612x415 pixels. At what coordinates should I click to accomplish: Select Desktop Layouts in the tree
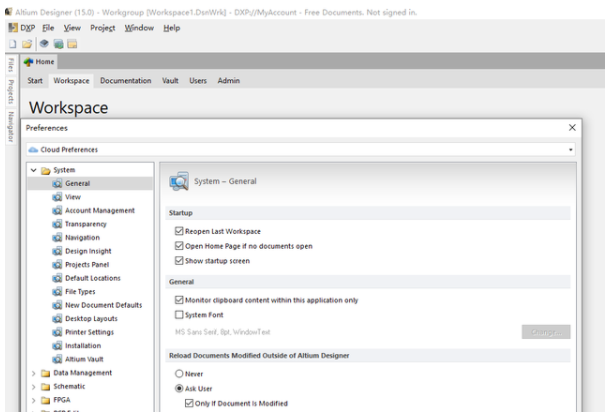point(91,319)
